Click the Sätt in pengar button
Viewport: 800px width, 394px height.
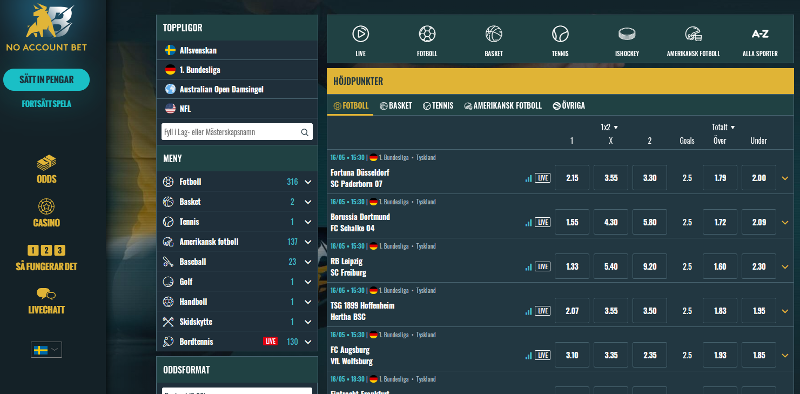(x=46, y=80)
